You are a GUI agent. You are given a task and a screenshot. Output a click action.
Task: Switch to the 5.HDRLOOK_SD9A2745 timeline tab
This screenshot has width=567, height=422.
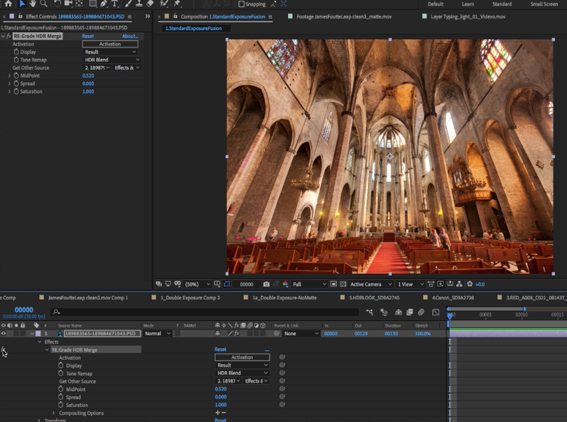coord(370,298)
